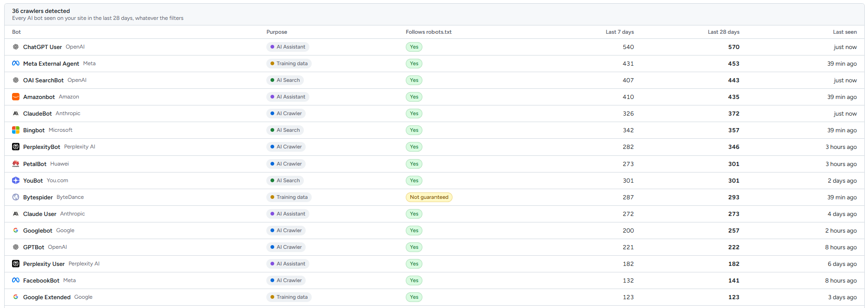Click the ByteDance icon beside Bytespider

click(x=16, y=197)
